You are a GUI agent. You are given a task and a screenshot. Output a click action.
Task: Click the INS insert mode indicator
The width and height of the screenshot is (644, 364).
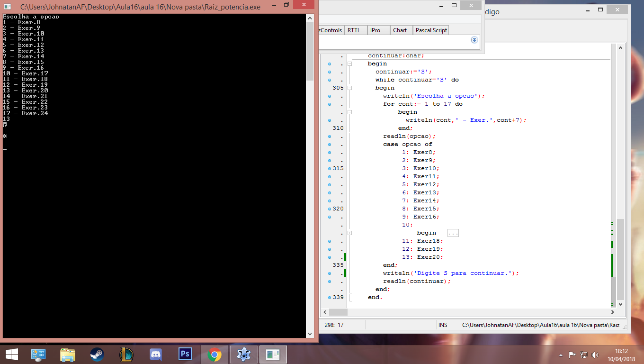(443, 325)
